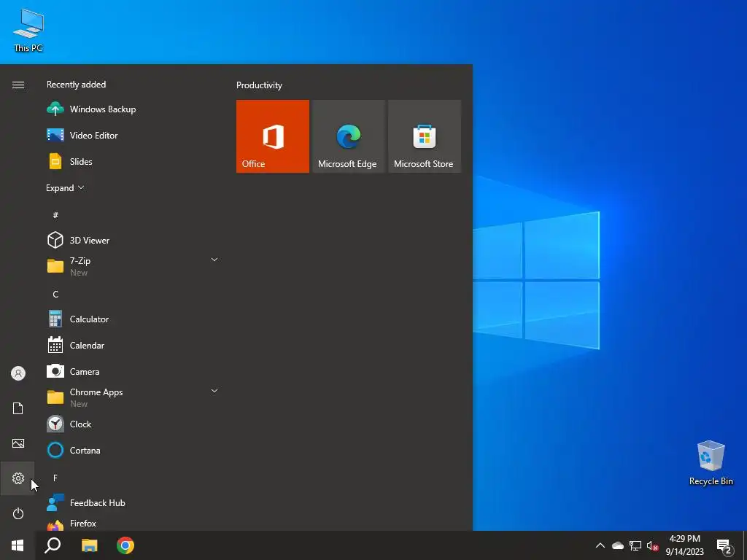The width and height of the screenshot is (747, 560).
Task: Open the Clock app
Action: click(x=133, y=424)
